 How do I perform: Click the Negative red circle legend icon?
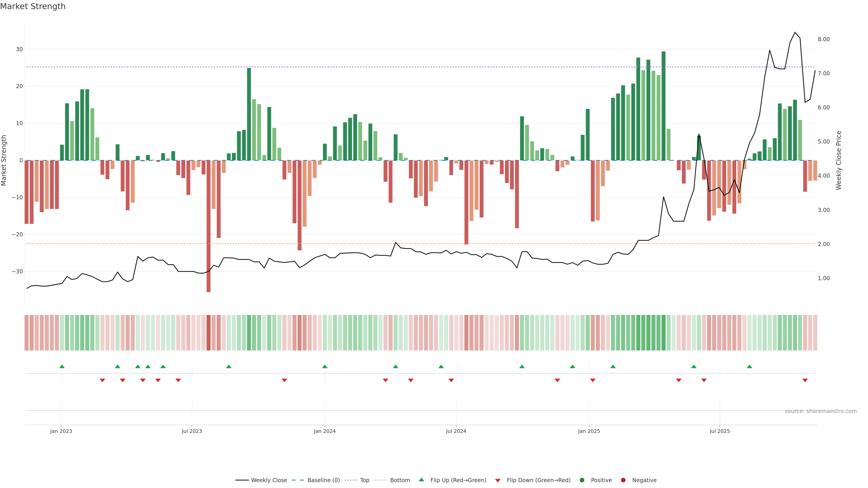(x=623, y=480)
